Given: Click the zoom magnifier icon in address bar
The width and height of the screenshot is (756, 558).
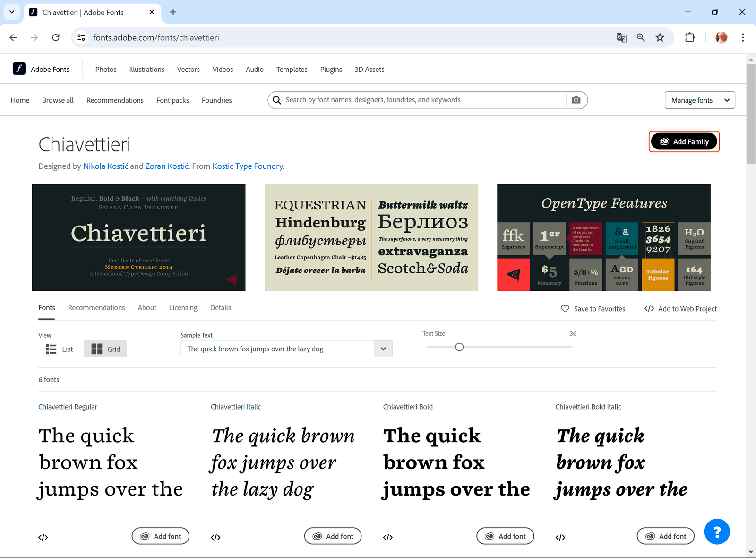Looking at the screenshot, I should (641, 37).
